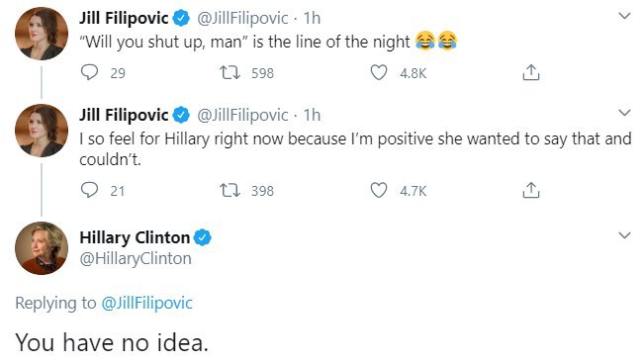Retweet the "Will you shut up, man" tweet
Viewport: 644px width, 363px height.
click(230, 72)
